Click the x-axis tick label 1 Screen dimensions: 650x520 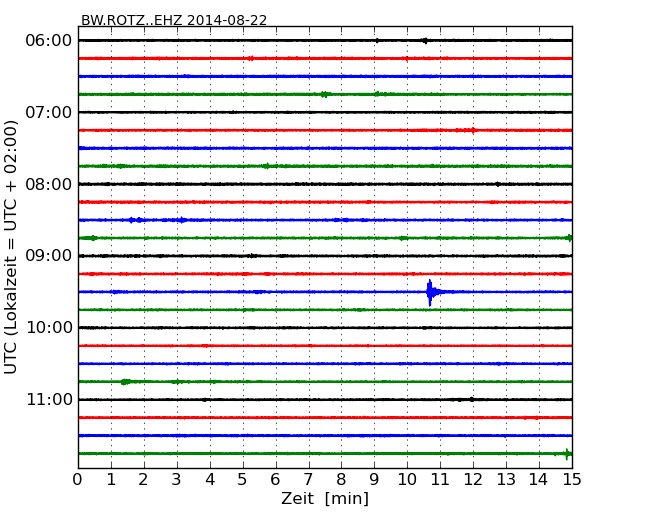111,480
